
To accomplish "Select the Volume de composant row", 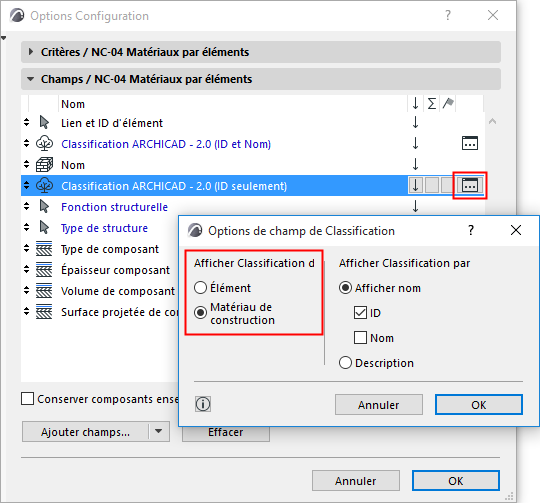I will coord(100,291).
